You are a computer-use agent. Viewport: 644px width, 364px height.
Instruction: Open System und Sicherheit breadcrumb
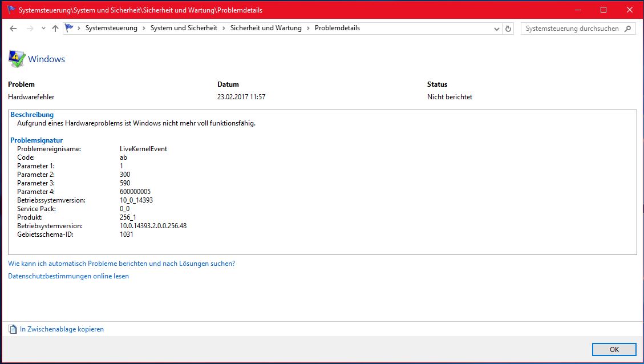tap(184, 28)
